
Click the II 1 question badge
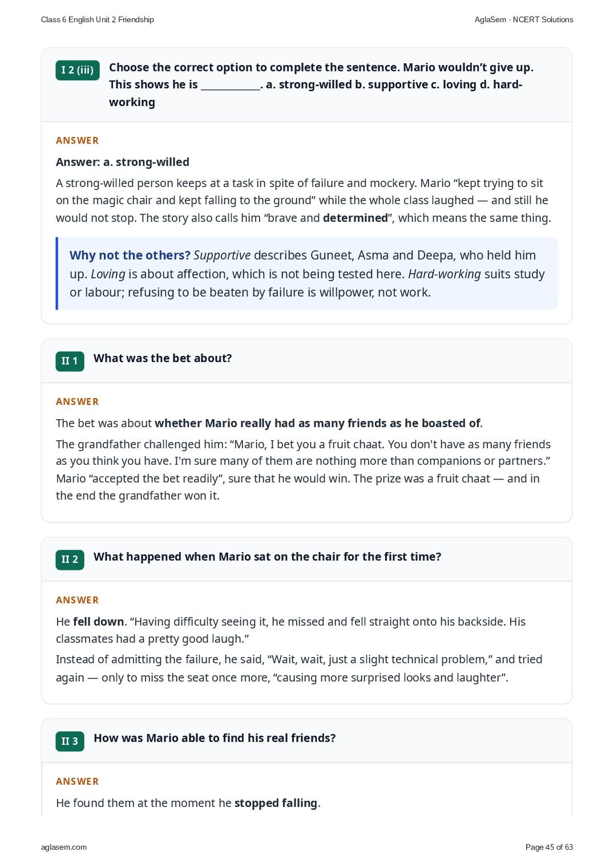[70, 361]
